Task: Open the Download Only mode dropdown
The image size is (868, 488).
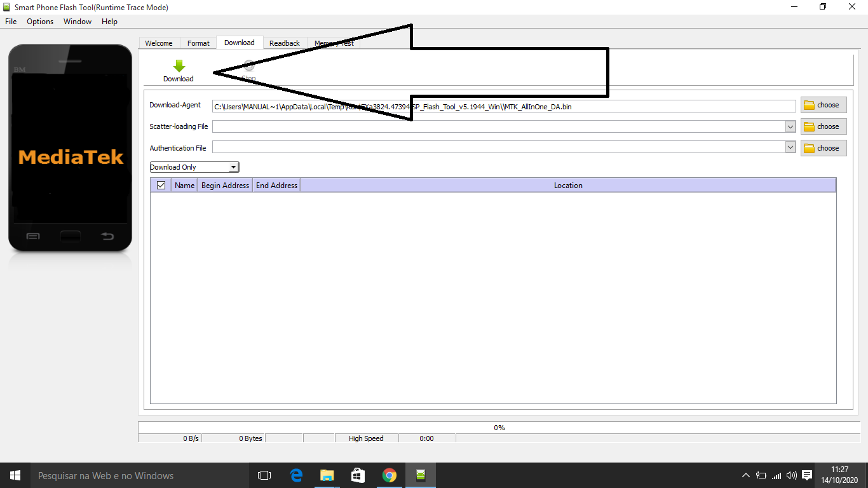Action: pyautogui.click(x=194, y=167)
